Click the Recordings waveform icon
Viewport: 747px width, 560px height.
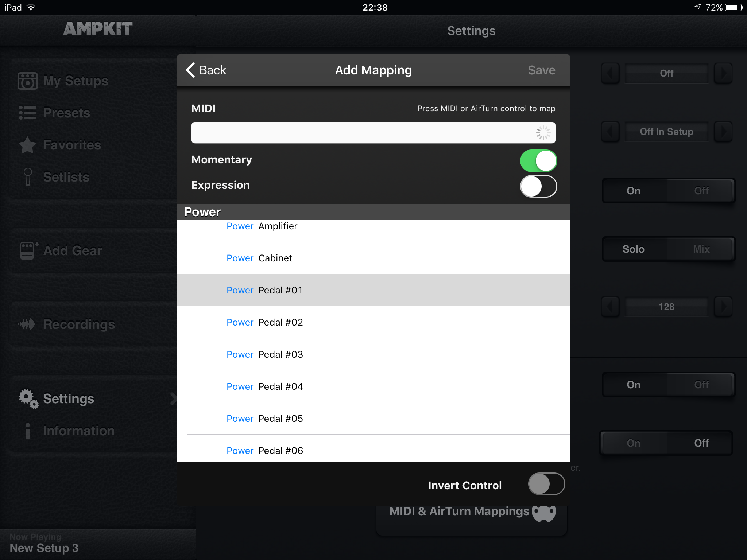tap(27, 324)
